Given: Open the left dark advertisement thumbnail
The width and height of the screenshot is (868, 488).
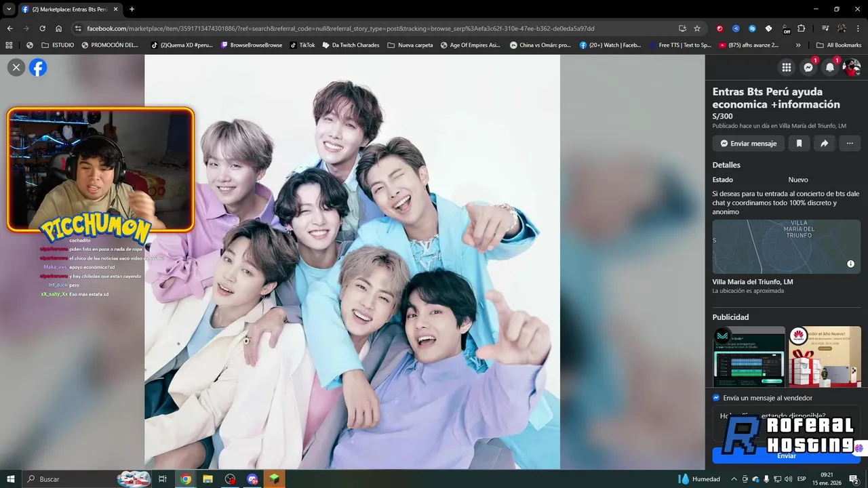Looking at the screenshot, I should (x=749, y=357).
